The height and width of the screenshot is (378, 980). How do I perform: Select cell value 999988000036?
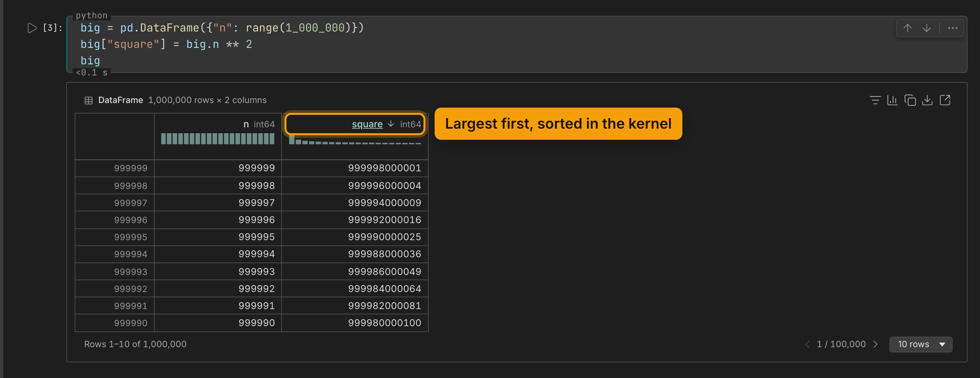click(x=384, y=254)
